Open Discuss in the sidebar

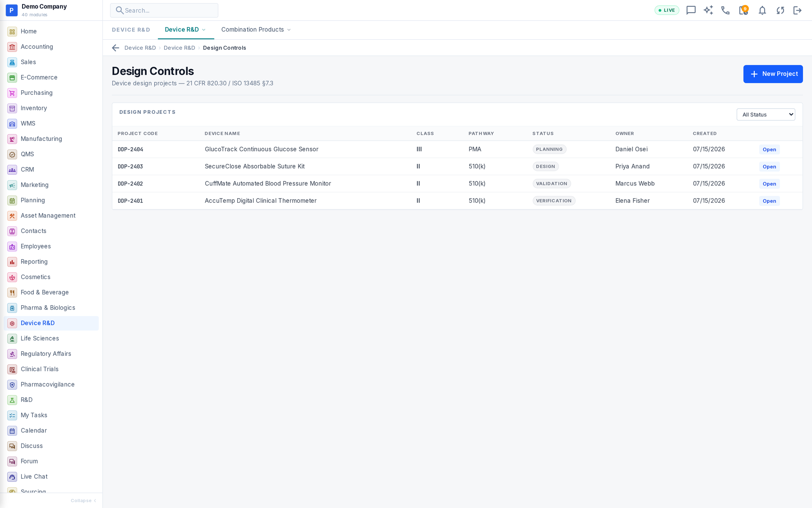point(51,446)
